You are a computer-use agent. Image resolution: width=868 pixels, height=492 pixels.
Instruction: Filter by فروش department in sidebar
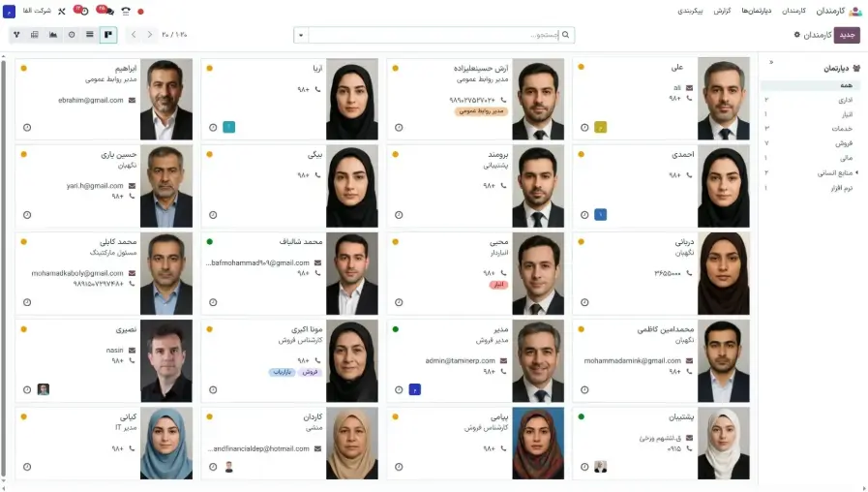(x=844, y=143)
